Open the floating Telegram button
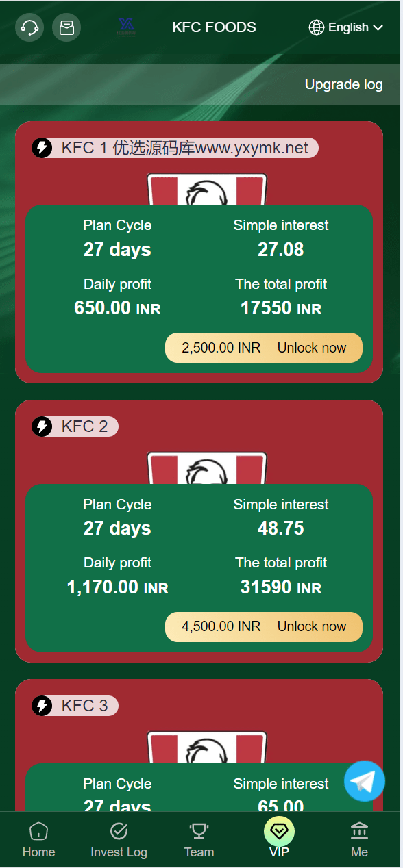Image resolution: width=403 pixels, height=868 pixels. (x=365, y=781)
